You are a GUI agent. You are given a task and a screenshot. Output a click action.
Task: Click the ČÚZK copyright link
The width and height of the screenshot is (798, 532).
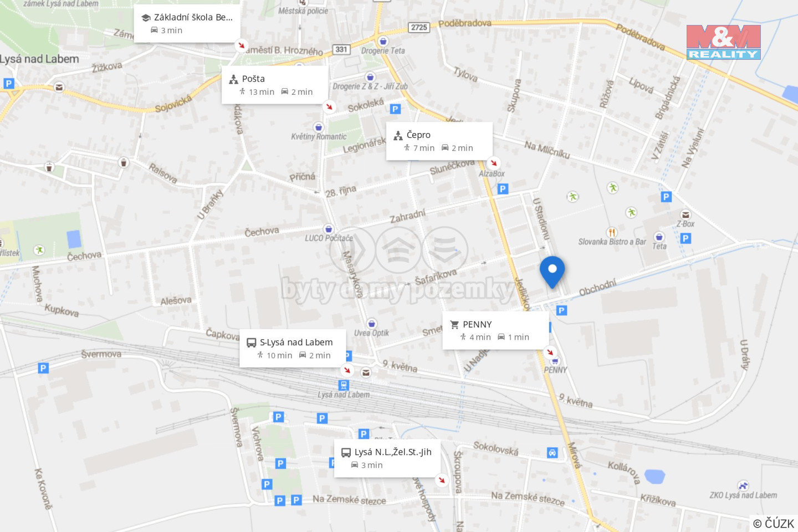pyautogui.click(x=774, y=523)
